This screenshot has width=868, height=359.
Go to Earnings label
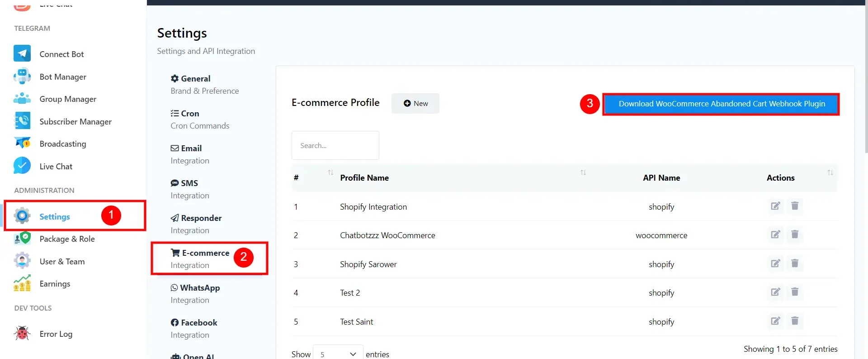[x=55, y=283]
